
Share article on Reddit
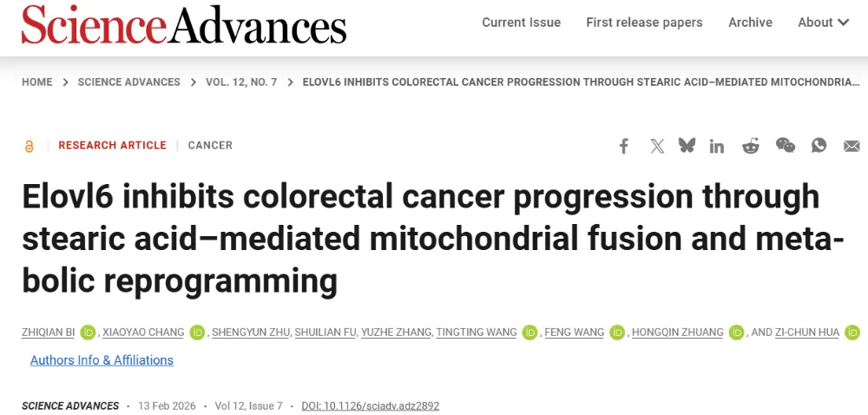coord(751,146)
